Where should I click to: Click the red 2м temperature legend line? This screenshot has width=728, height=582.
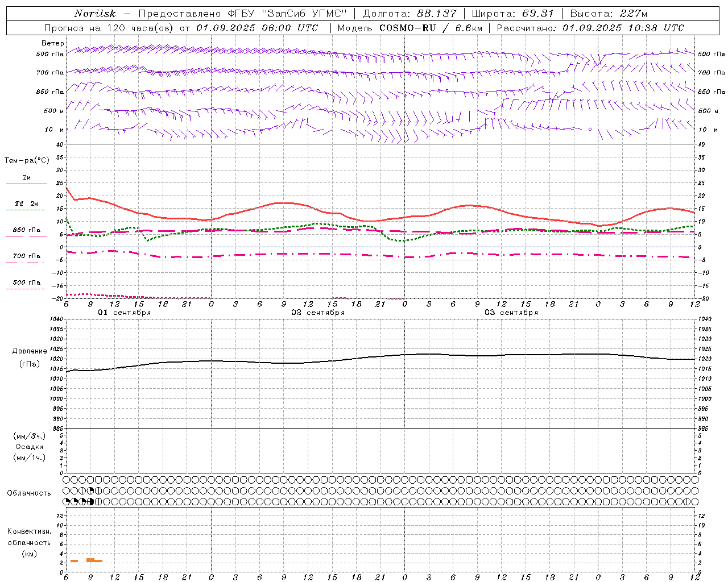click(x=27, y=184)
